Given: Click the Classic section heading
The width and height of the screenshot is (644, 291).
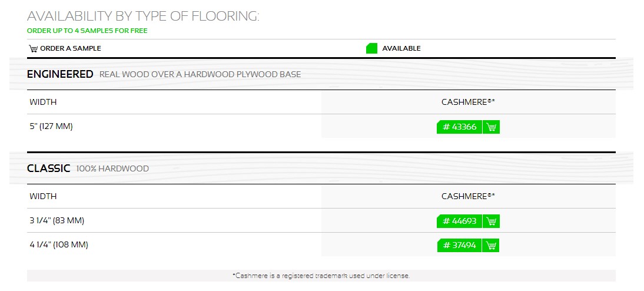Looking at the screenshot, I should pyautogui.click(x=48, y=168).
